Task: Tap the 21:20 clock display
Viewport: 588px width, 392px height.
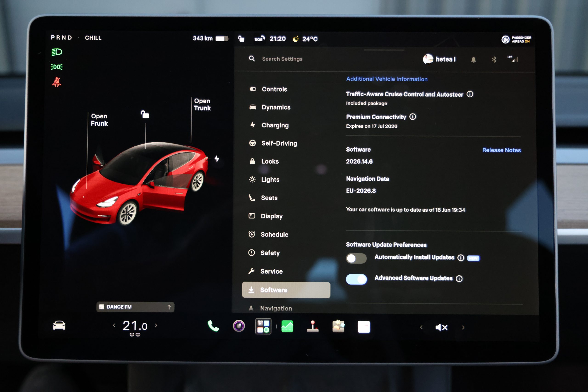Action: click(278, 39)
